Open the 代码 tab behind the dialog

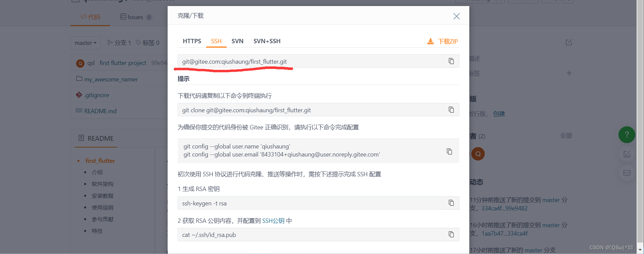(90, 17)
